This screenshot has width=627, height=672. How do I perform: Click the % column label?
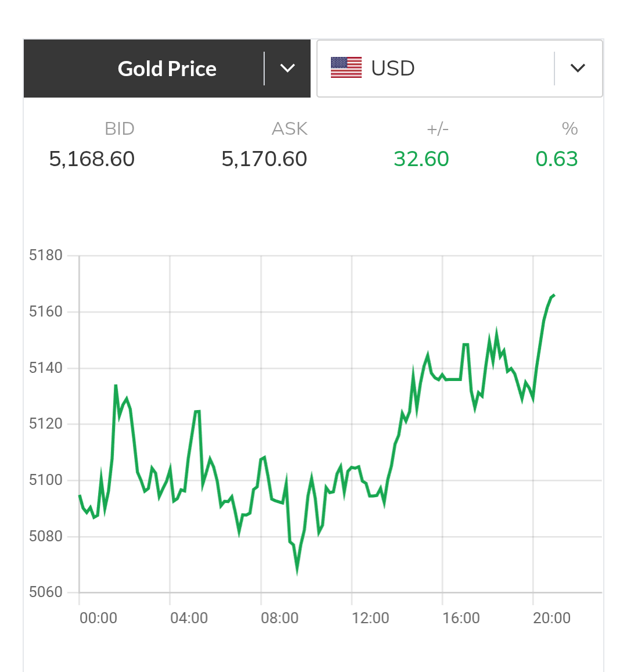click(x=570, y=128)
